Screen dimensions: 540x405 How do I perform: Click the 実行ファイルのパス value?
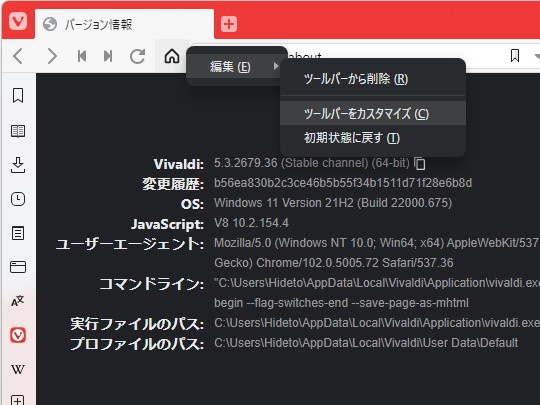point(377,323)
